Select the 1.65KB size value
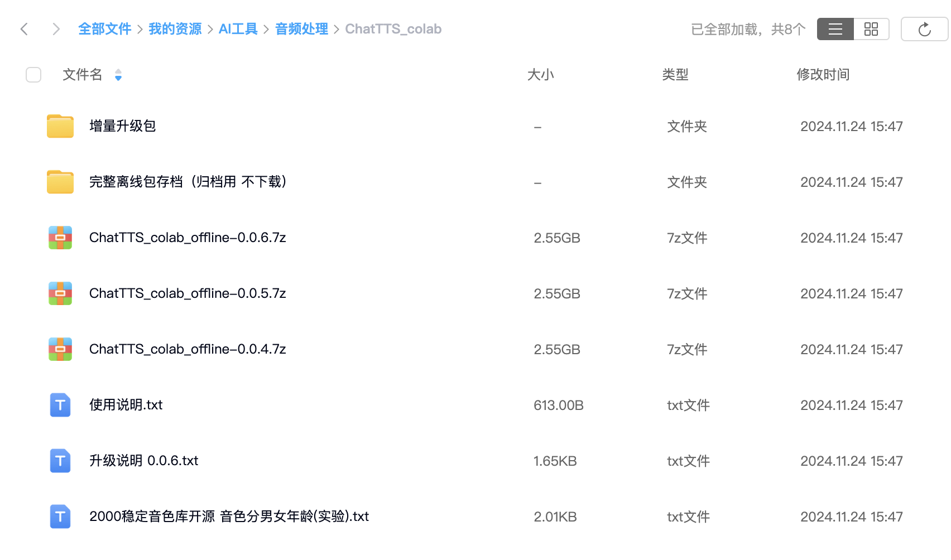951x560 pixels. [x=555, y=461]
